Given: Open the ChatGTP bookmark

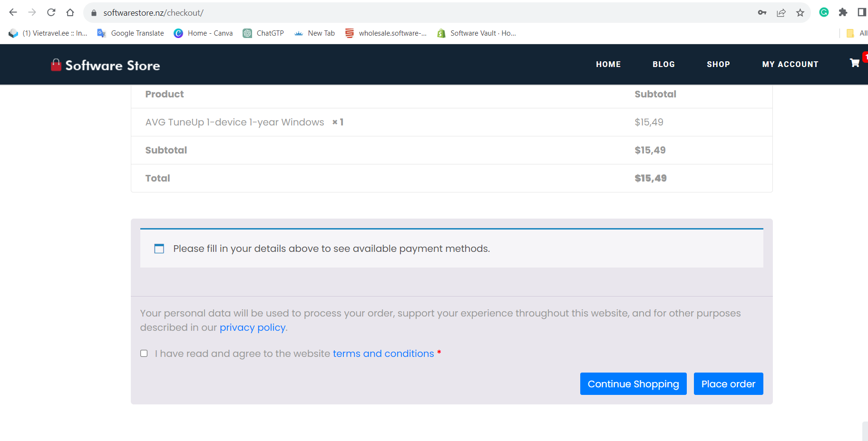Looking at the screenshot, I should point(263,33).
